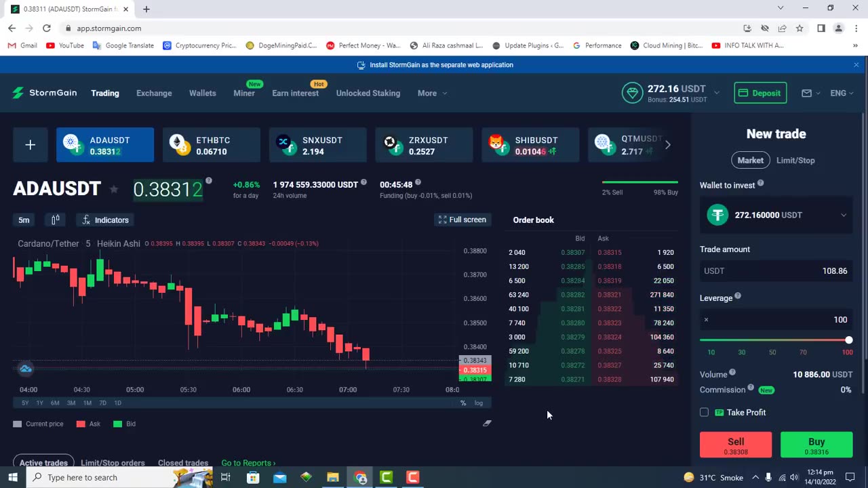Show info for ADAUSDT price

(x=209, y=181)
